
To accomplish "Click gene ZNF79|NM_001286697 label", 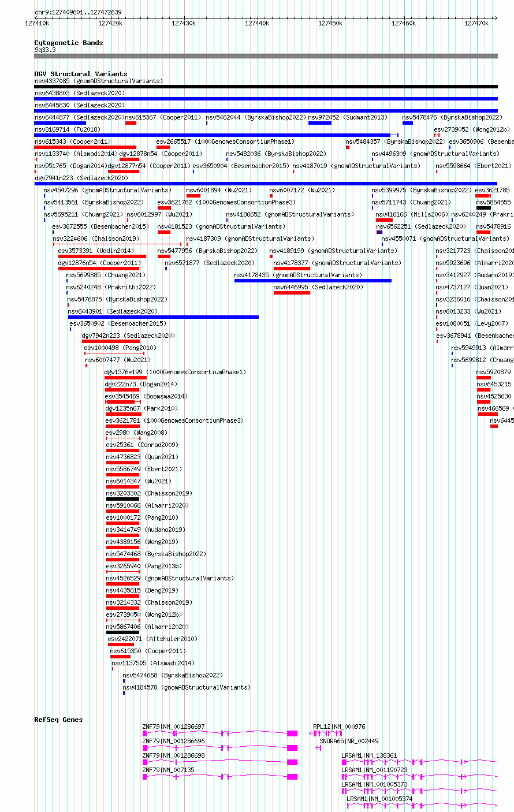I will 173,727.
